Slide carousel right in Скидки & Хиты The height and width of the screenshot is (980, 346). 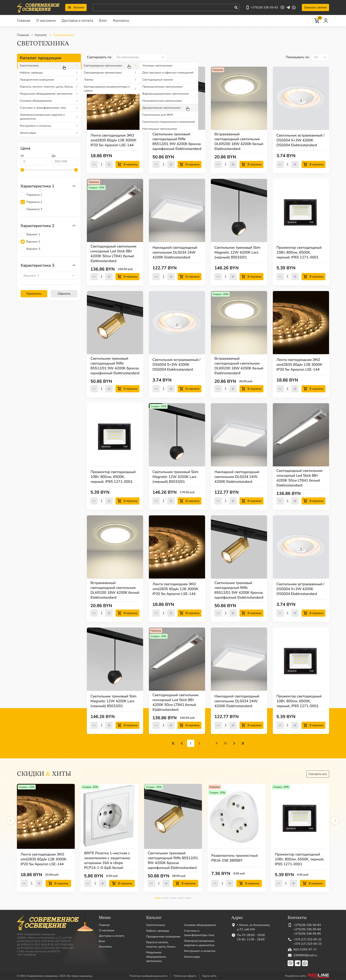[x=335, y=821]
